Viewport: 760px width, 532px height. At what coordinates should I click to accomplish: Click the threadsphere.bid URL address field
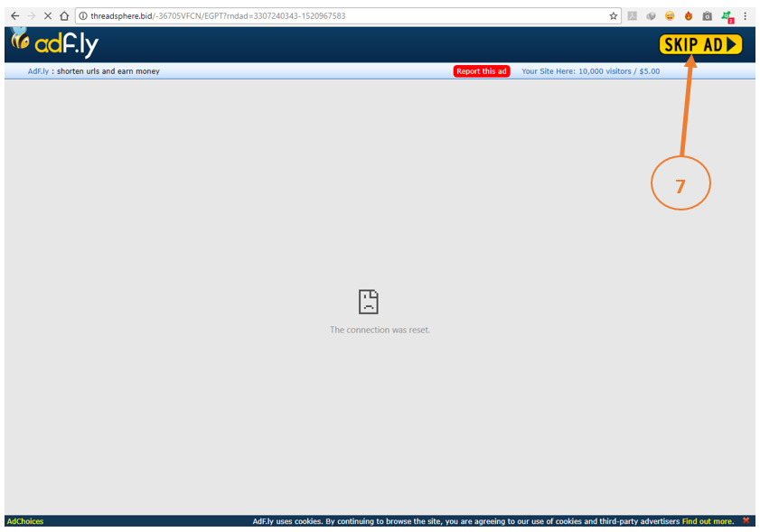[x=346, y=16]
